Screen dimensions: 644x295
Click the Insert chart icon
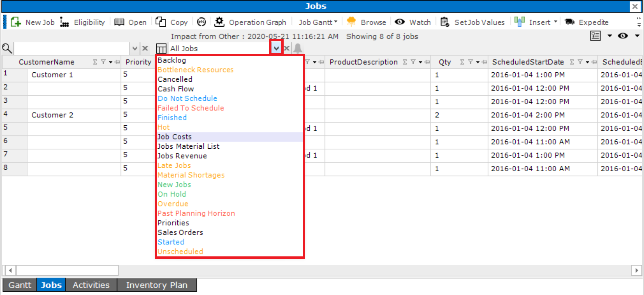coord(520,22)
